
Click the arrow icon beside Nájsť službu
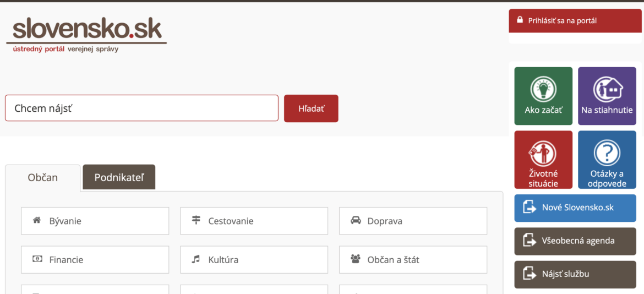[530, 274]
